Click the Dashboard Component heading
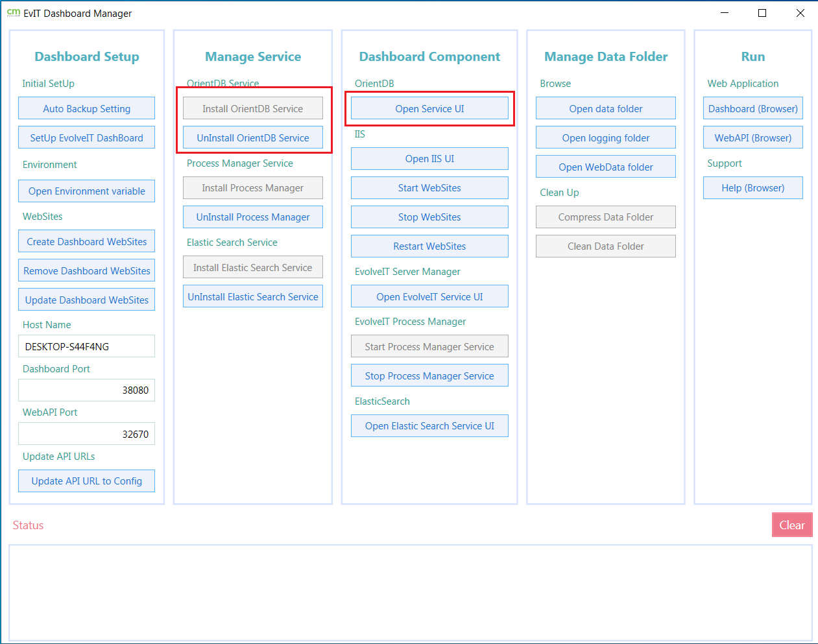The width and height of the screenshot is (818, 644). coord(429,56)
